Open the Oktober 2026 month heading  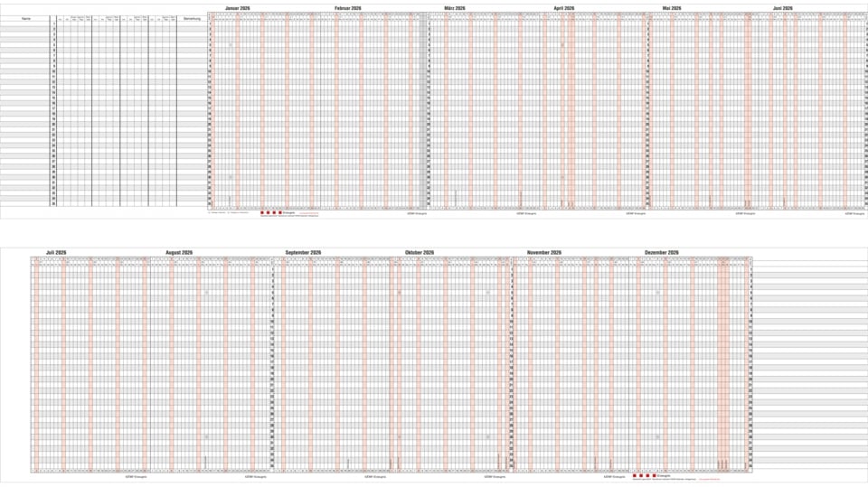coord(420,252)
